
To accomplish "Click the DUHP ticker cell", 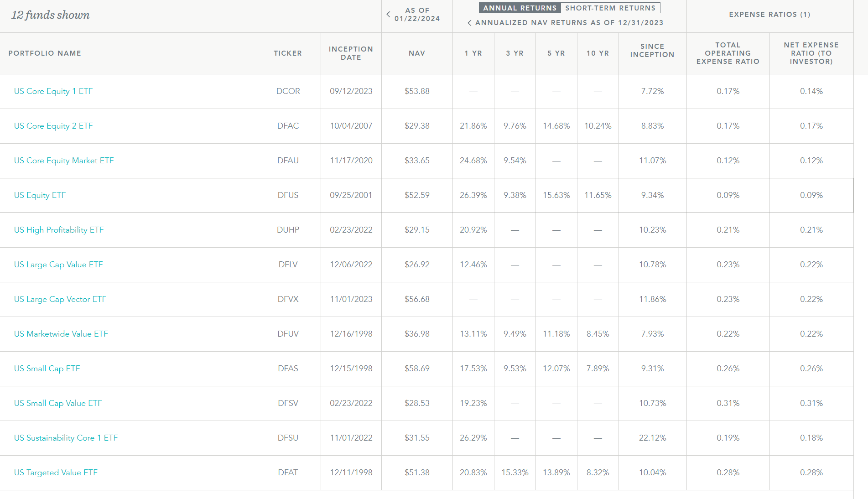I will tap(288, 230).
